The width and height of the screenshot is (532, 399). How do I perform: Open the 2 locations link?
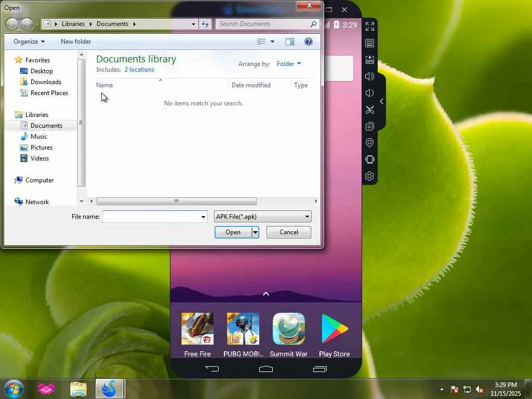pyautogui.click(x=139, y=70)
